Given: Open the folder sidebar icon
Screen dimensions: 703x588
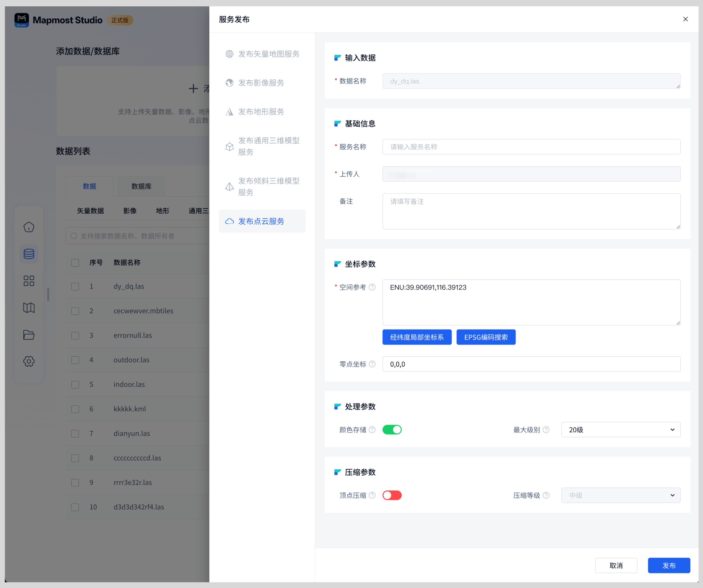Looking at the screenshot, I should [x=29, y=335].
